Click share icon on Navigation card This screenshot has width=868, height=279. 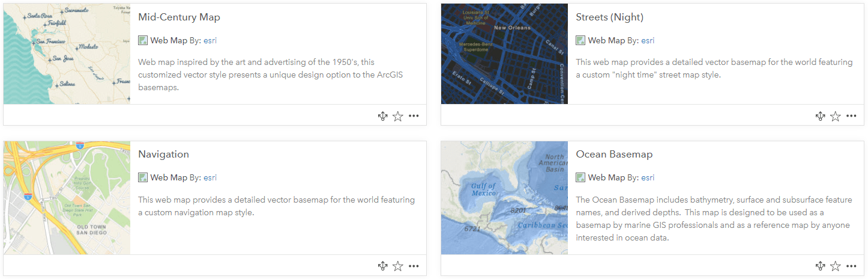click(382, 266)
